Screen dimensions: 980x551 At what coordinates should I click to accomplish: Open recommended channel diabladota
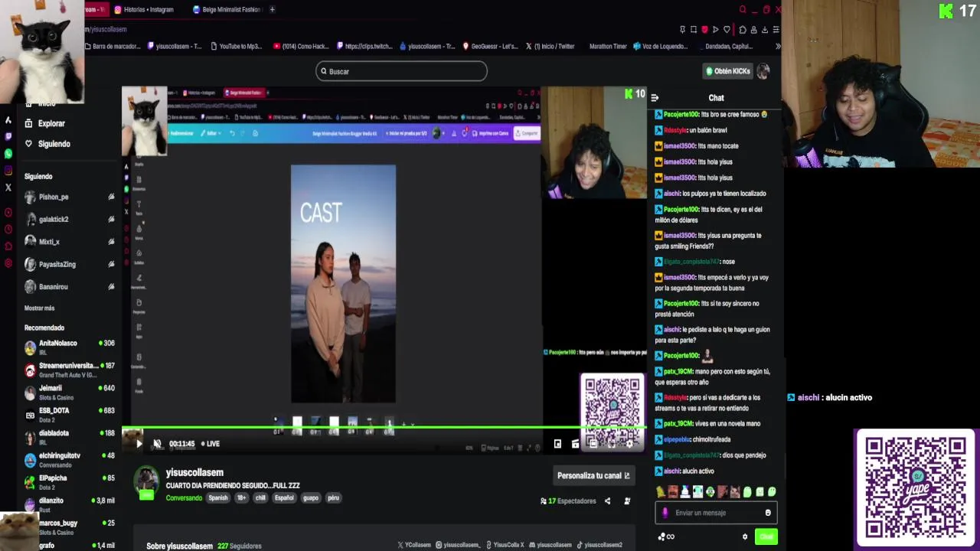pyautogui.click(x=69, y=437)
